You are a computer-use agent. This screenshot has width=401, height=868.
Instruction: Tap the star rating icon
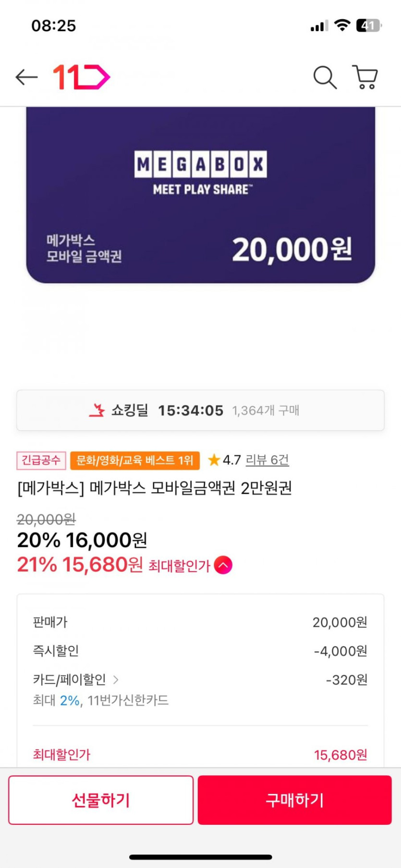pos(214,460)
